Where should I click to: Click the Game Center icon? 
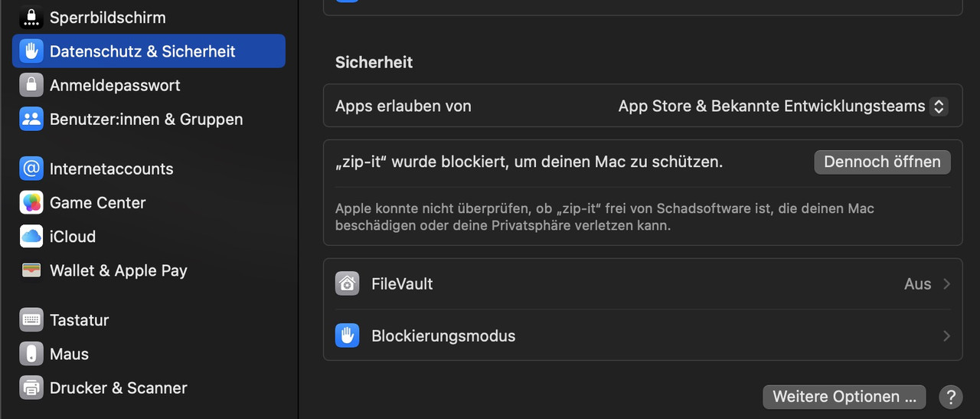pos(31,203)
